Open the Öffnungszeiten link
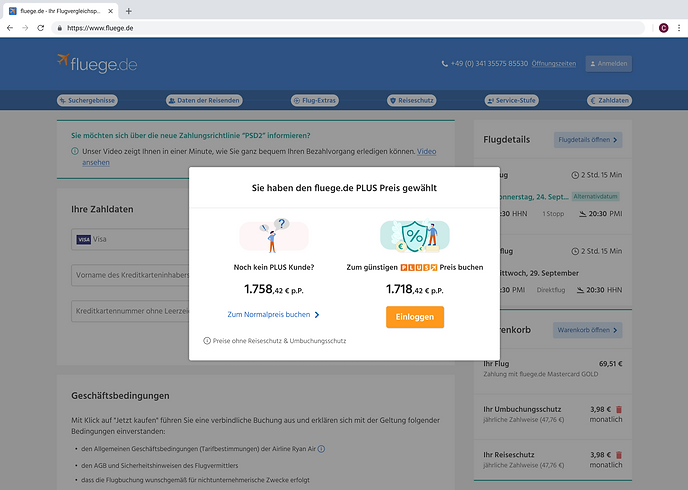Screen dimensions: 688x490 click(x=554, y=64)
